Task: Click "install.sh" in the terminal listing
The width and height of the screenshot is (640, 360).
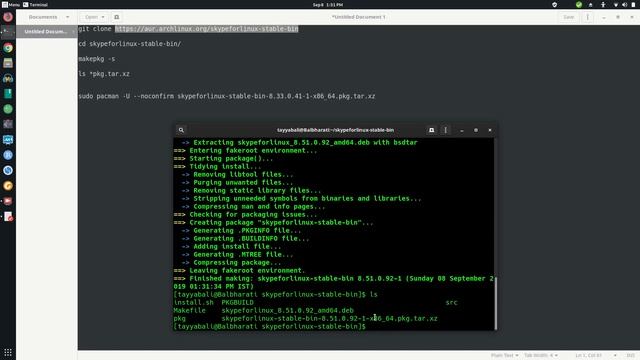Action: tap(193, 302)
